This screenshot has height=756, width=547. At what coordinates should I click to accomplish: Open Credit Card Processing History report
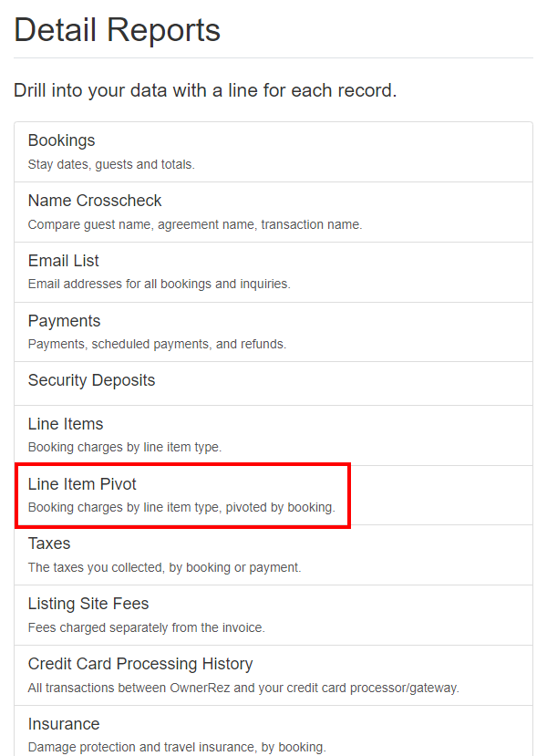(x=140, y=664)
